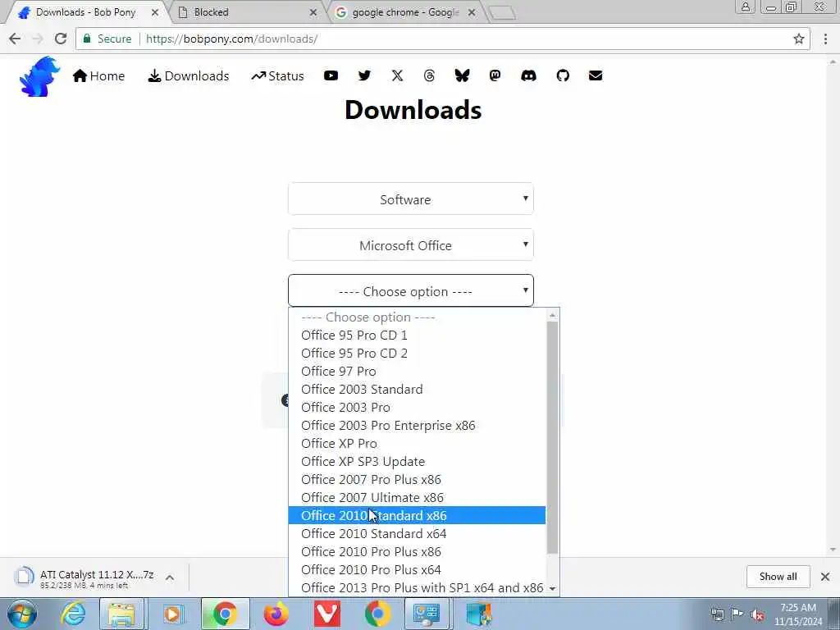View the Secure padlock site info

pyautogui.click(x=107, y=39)
